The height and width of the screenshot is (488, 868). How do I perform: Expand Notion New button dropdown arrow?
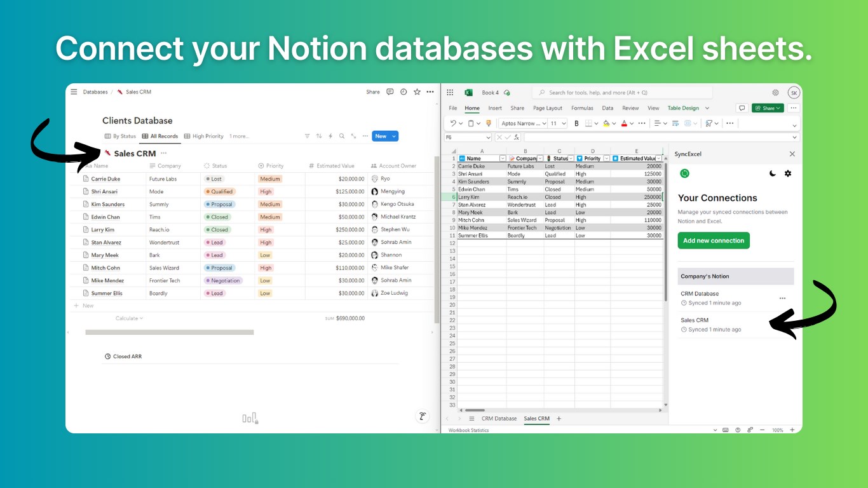pyautogui.click(x=394, y=136)
